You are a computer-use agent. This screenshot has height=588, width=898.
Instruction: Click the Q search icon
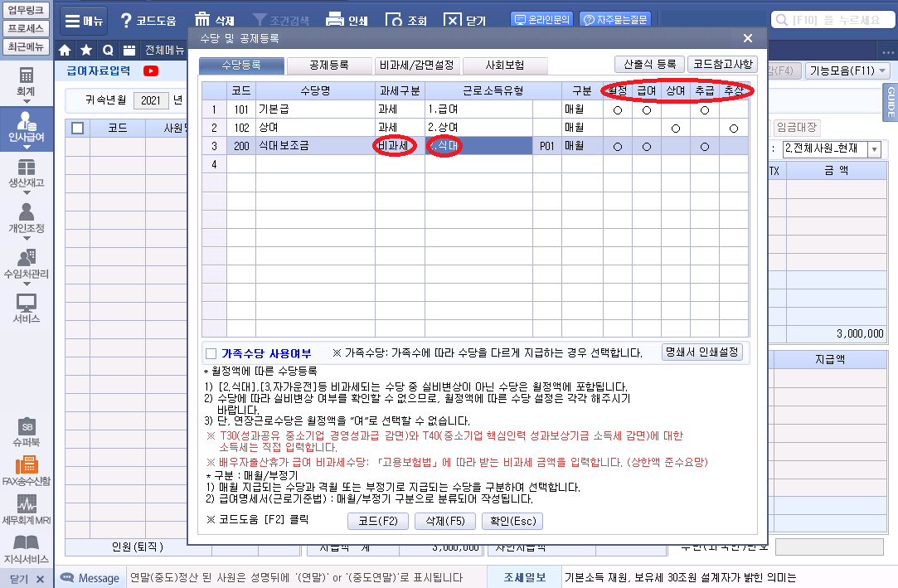click(x=108, y=51)
